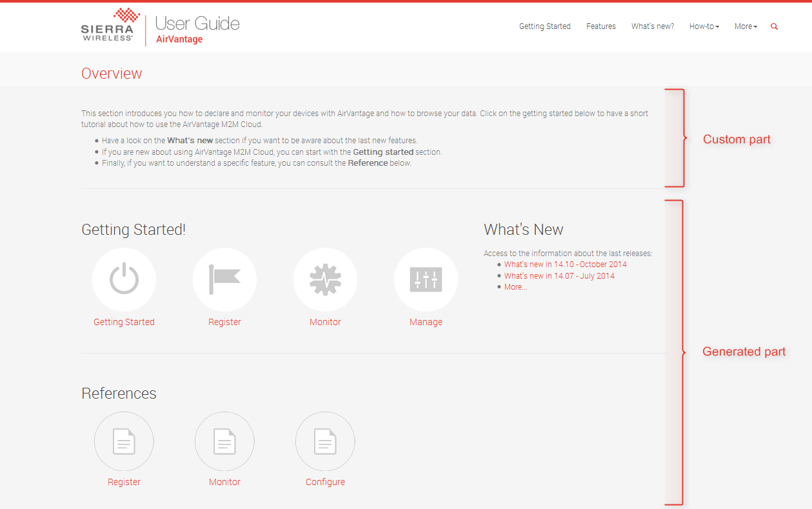The height and width of the screenshot is (509, 812).
Task: Click the Register document icon under References
Action: pos(124,442)
